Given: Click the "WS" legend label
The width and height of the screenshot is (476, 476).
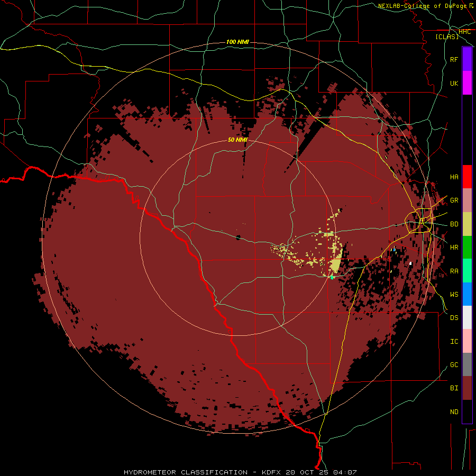Looking at the screenshot, I should click(x=454, y=295).
